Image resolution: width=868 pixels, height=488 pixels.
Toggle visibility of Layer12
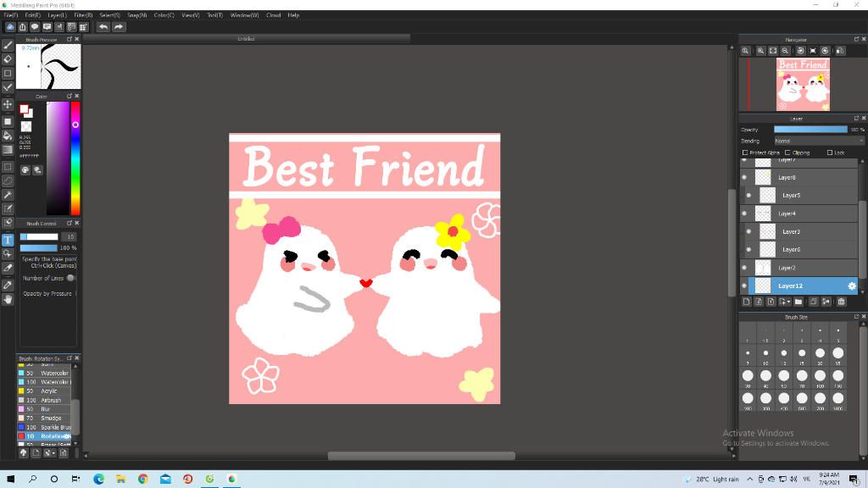[x=744, y=286]
